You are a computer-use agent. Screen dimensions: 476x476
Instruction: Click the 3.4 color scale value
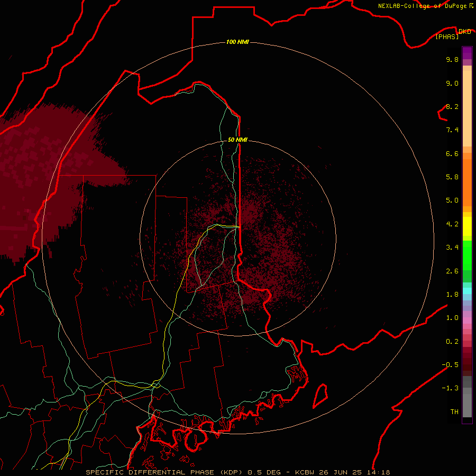point(452,248)
